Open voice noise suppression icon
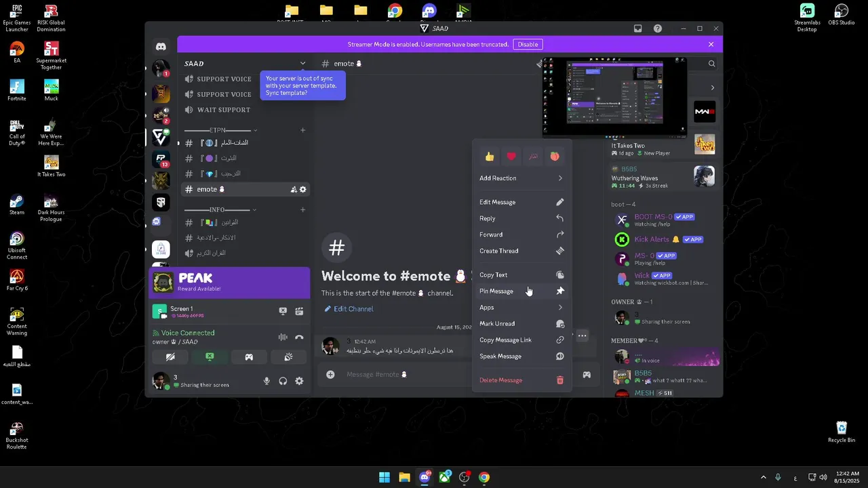 click(283, 338)
